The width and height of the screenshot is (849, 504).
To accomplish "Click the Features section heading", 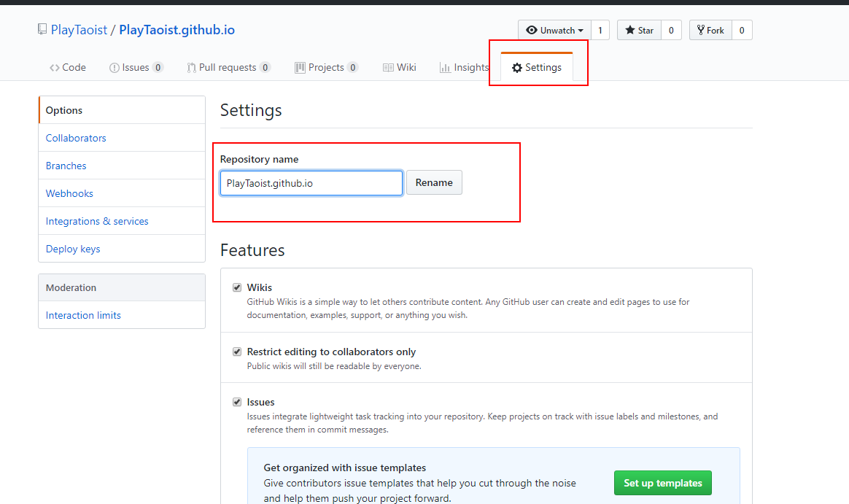I will pyautogui.click(x=252, y=250).
